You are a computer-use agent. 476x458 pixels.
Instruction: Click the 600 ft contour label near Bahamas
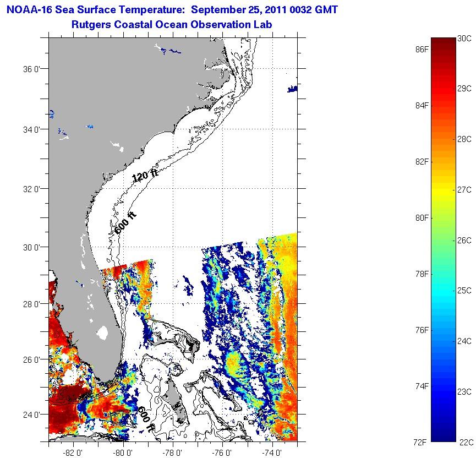click(146, 419)
